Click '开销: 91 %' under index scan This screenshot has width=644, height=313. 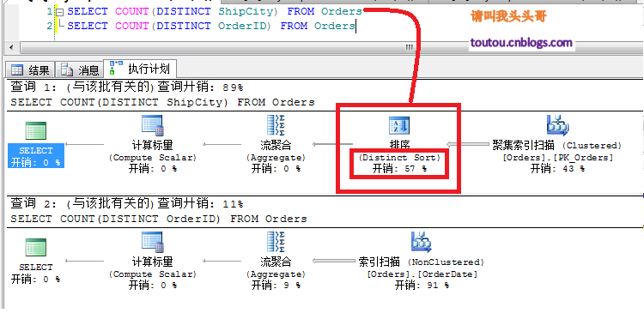(x=422, y=285)
